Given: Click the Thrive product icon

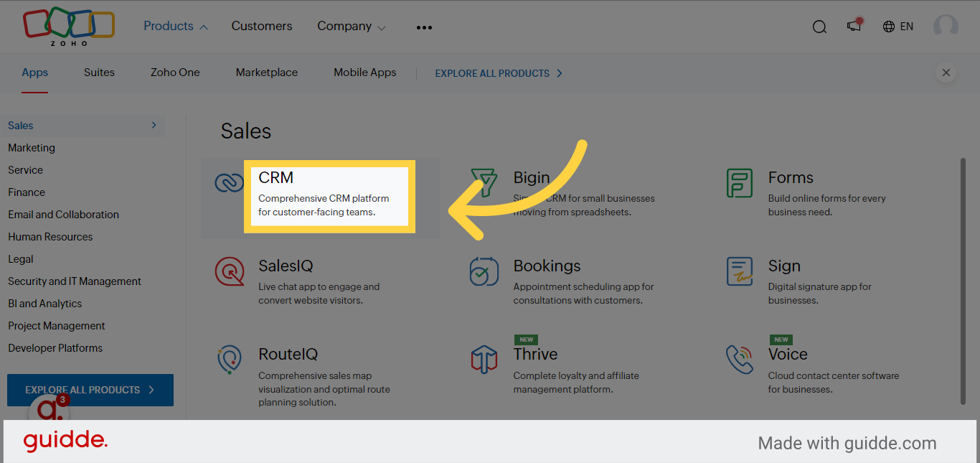Looking at the screenshot, I should [x=484, y=359].
